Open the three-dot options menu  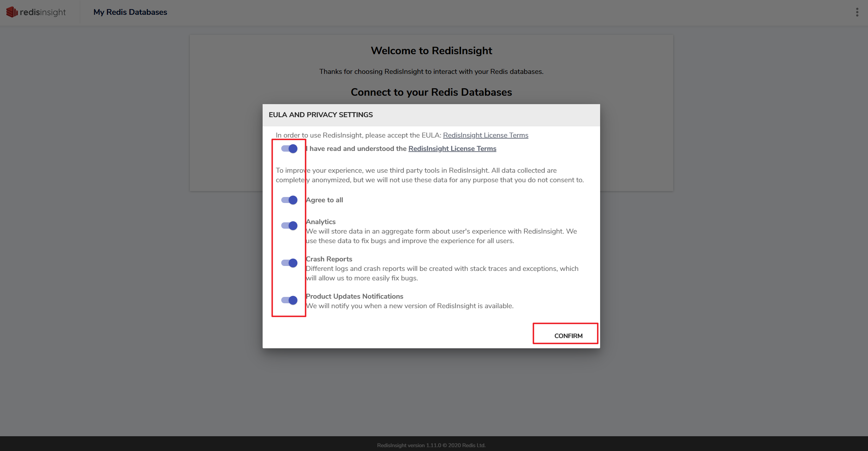tap(857, 12)
